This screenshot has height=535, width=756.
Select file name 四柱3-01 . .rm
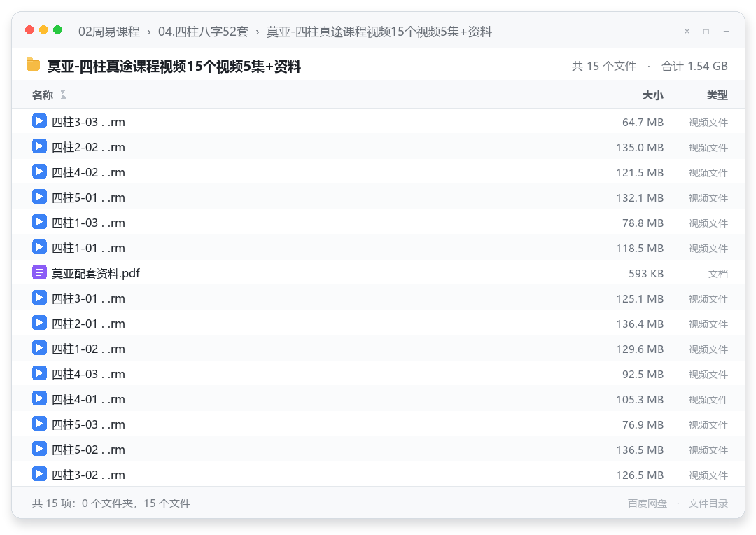(x=88, y=298)
